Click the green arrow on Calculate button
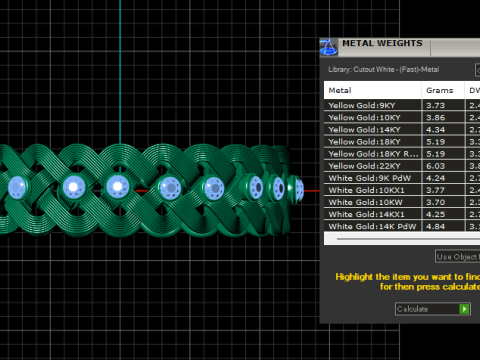The image size is (480, 360). coord(464,309)
